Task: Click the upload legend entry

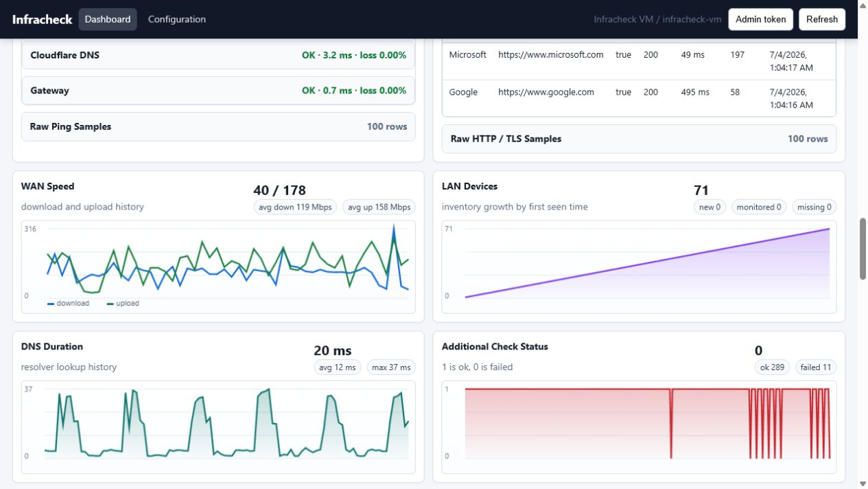Action: pyautogui.click(x=123, y=303)
